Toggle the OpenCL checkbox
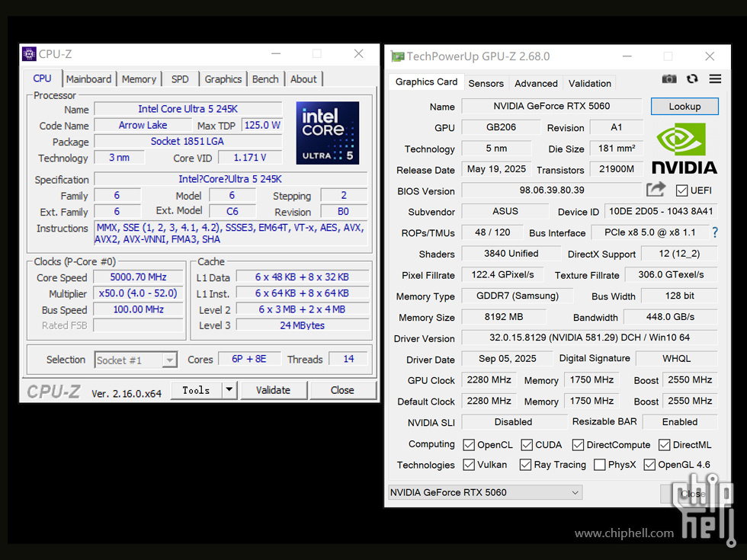 469,445
